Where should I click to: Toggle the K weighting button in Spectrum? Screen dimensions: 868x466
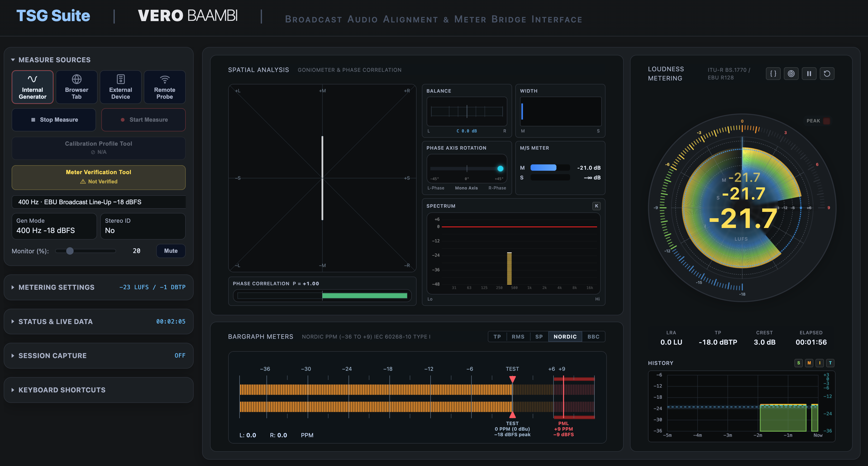[596, 206]
